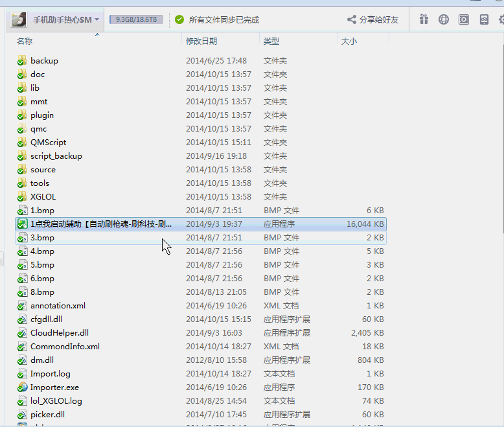Click the backup folder icon
This screenshot has height=427, width=504.
point(22,60)
